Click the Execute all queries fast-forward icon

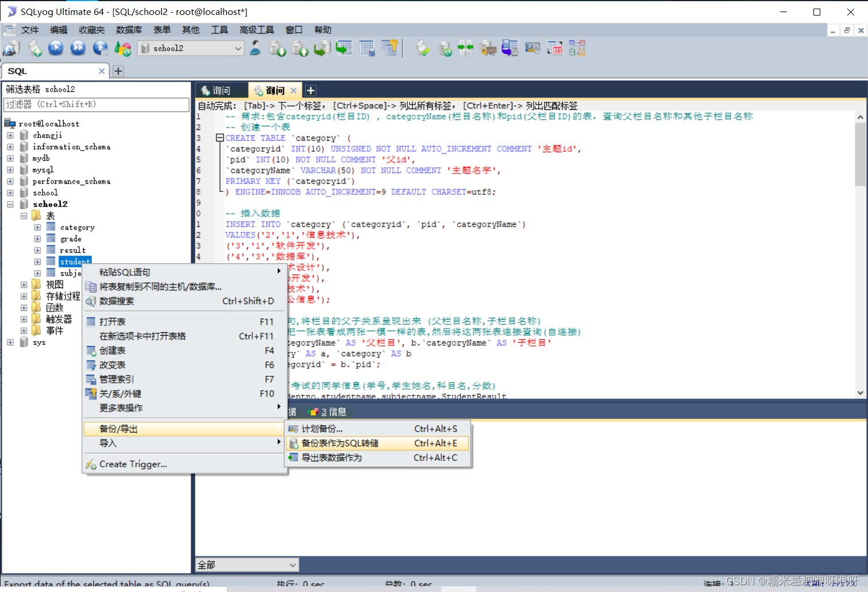[78, 48]
